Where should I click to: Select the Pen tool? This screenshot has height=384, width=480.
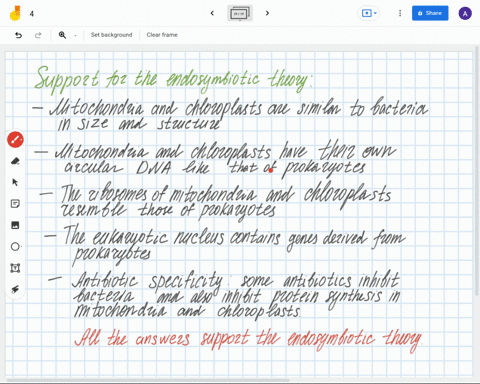point(15,139)
